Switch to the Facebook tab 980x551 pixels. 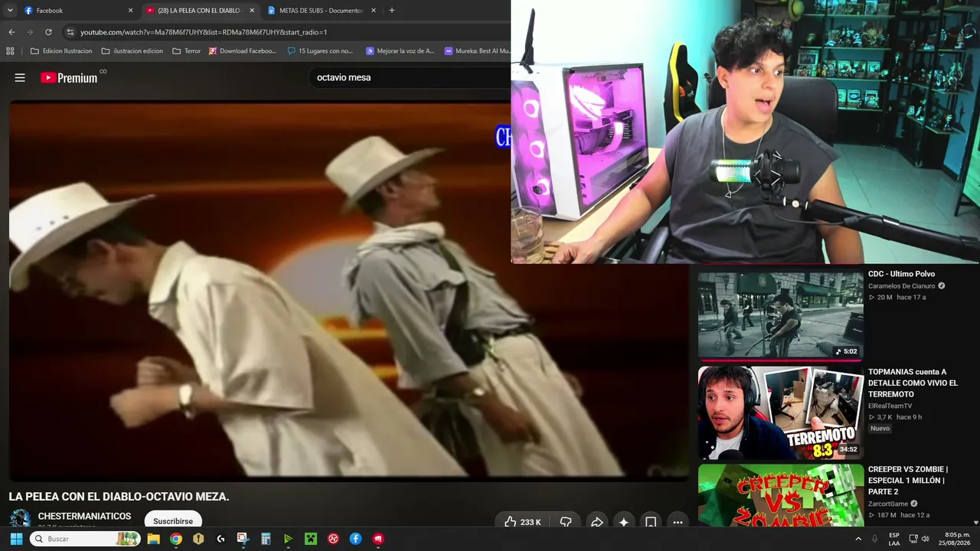(77, 11)
